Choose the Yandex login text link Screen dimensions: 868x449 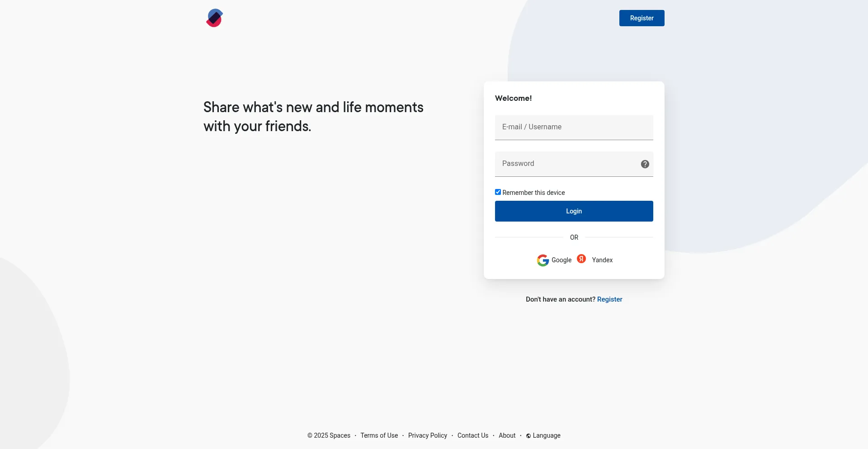pyautogui.click(x=602, y=260)
